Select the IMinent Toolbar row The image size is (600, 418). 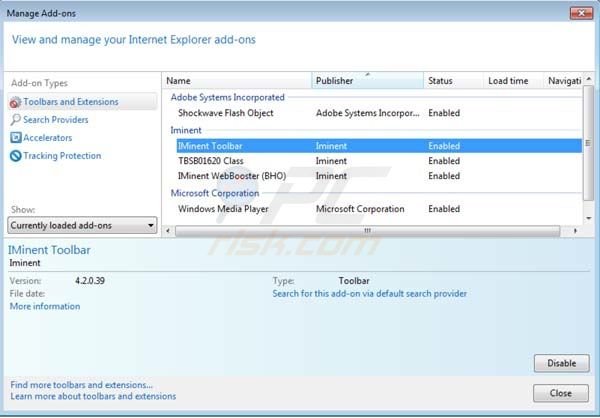click(x=379, y=146)
